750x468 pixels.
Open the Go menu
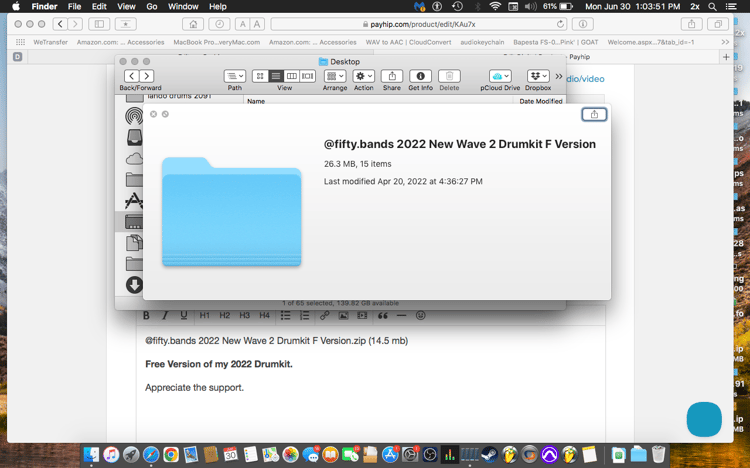coord(152,7)
